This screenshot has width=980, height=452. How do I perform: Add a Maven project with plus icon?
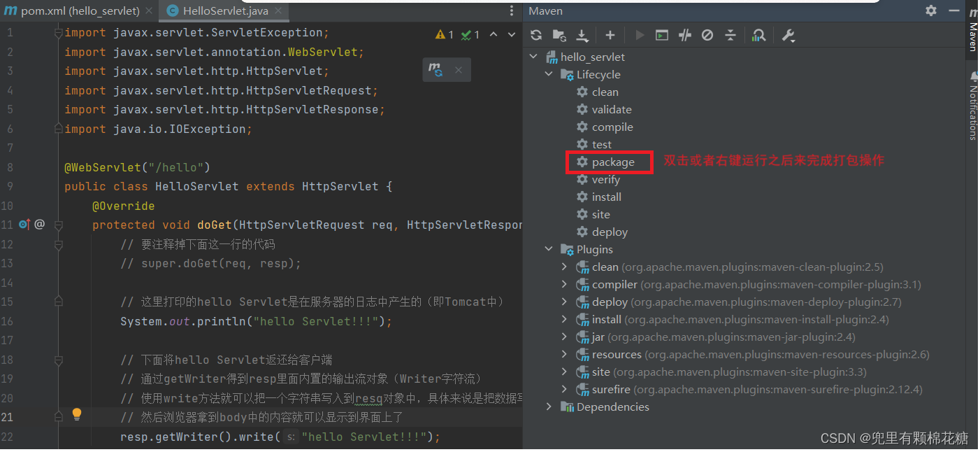[x=610, y=35]
